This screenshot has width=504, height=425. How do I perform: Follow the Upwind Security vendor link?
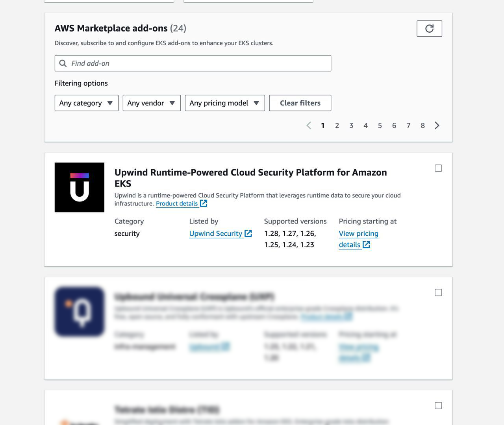point(216,233)
